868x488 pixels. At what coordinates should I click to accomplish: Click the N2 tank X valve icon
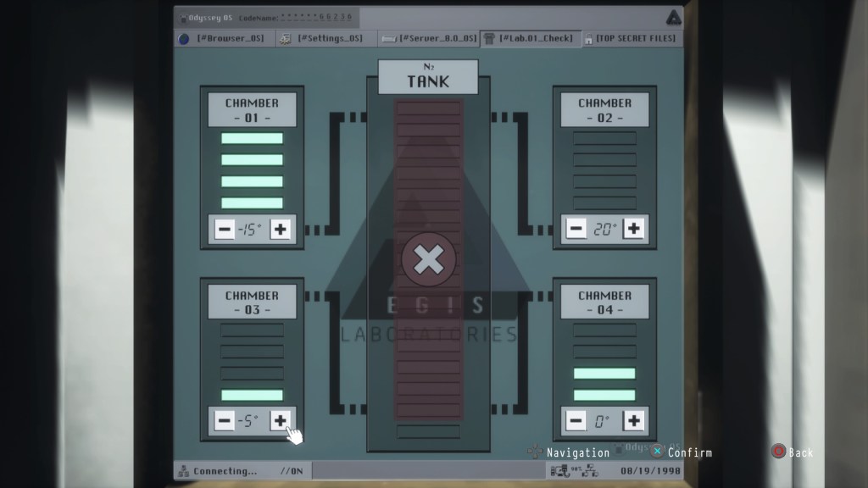[428, 259]
